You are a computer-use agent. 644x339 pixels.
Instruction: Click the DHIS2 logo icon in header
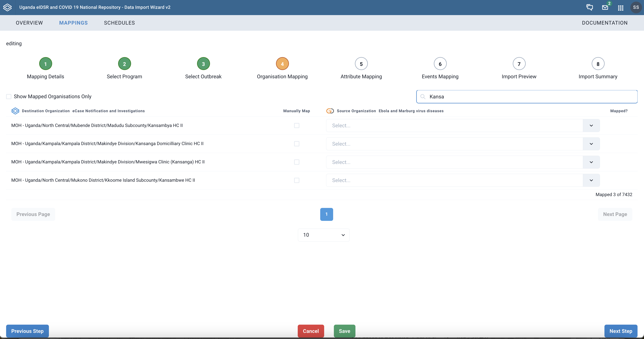8,7
